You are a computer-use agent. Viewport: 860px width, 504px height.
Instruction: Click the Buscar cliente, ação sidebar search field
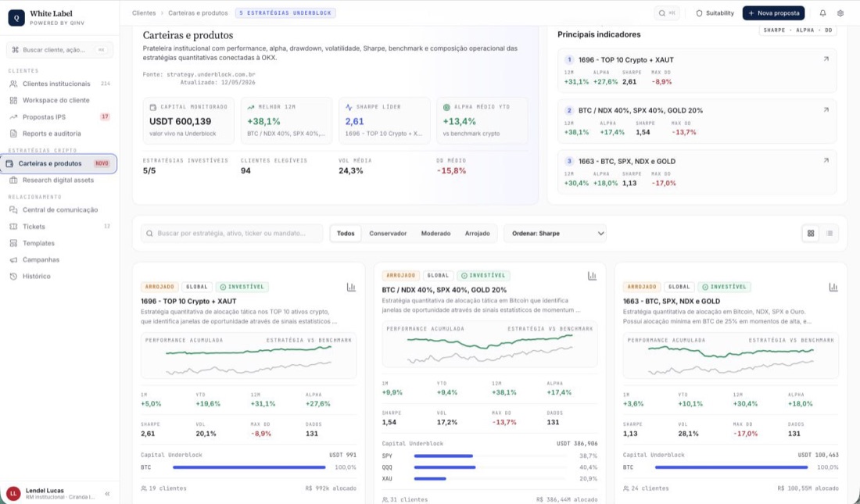pos(59,49)
